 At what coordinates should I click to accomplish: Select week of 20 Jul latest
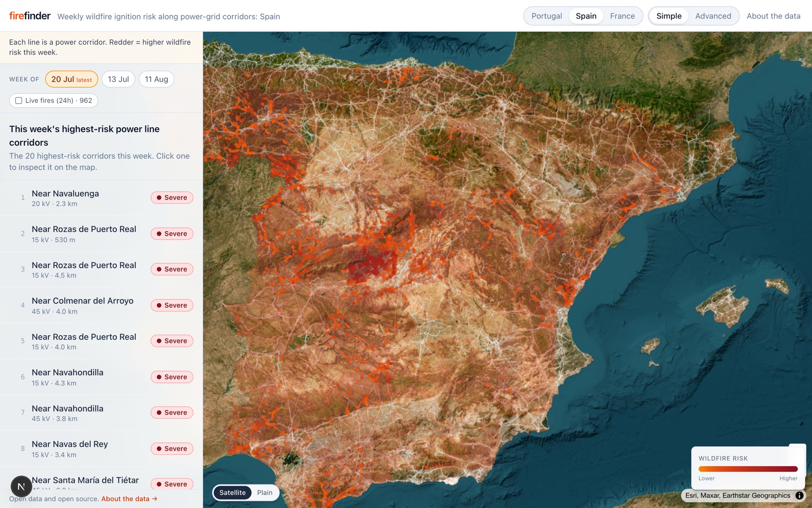[72, 79]
